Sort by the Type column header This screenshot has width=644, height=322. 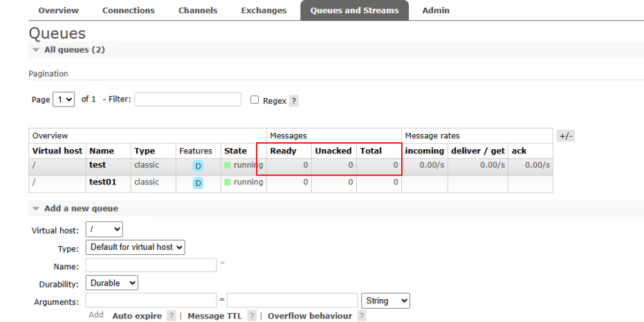[145, 151]
